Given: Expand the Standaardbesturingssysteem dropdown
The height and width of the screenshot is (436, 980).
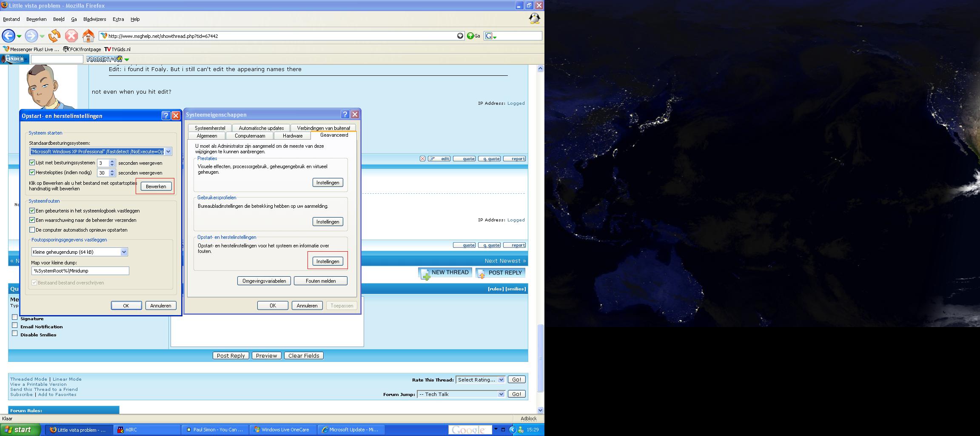Looking at the screenshot, I should [x=168, y=152].
